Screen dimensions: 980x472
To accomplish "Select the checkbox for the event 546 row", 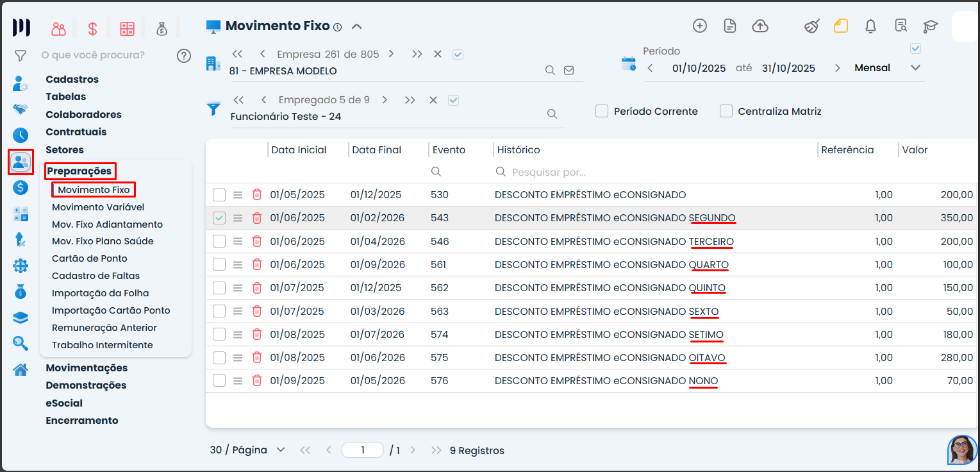I will (219, 242).
